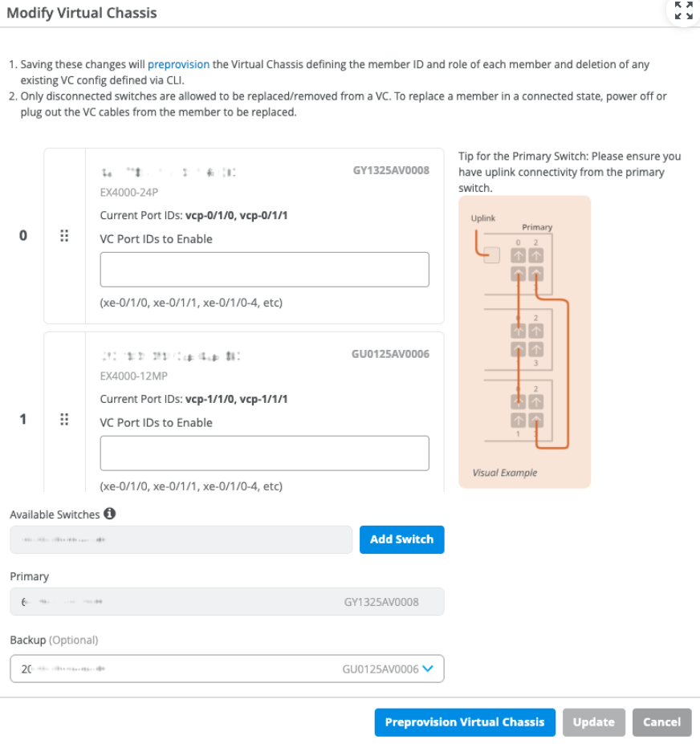Click the Primary switch field
The image size is (700, 744).
click(x=226, y=602)
